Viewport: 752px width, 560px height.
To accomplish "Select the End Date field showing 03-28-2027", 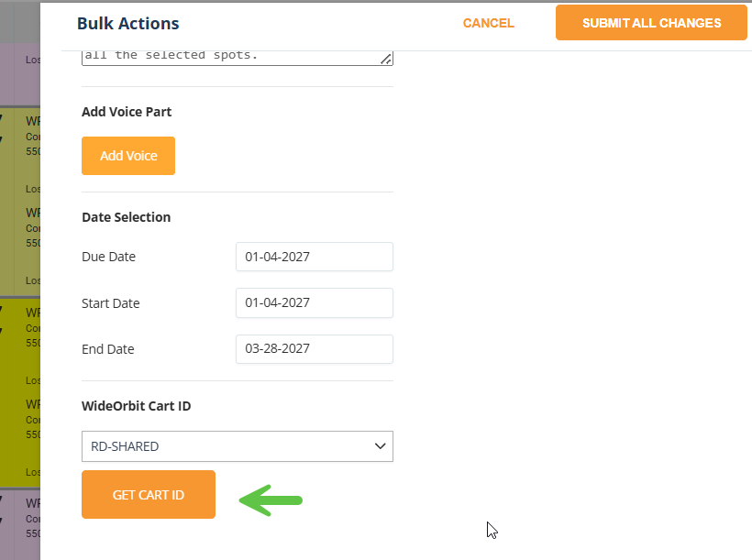I will tap(315, 348).
